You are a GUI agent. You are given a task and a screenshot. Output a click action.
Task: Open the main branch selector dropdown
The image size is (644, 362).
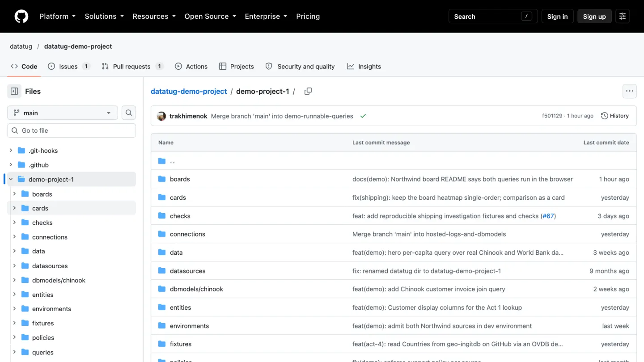pos(63,113)
